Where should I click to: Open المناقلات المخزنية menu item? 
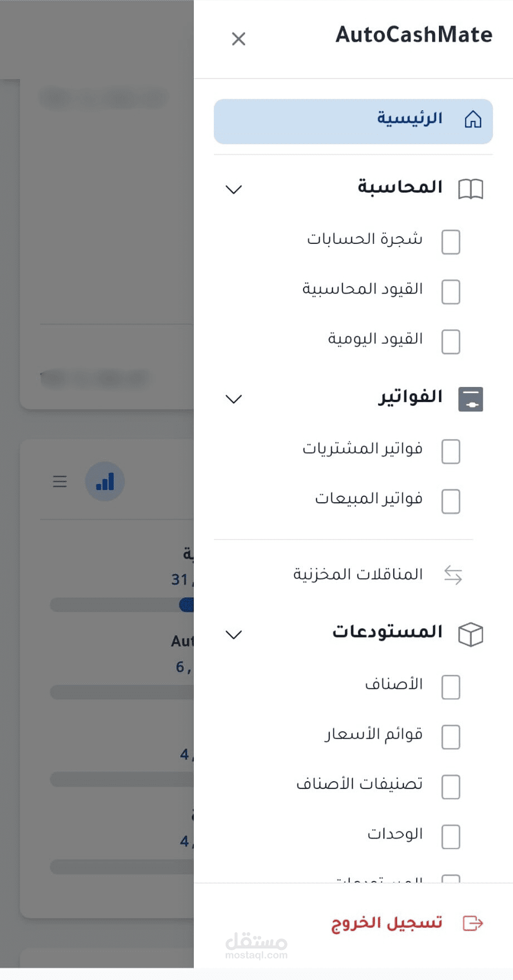358,574
